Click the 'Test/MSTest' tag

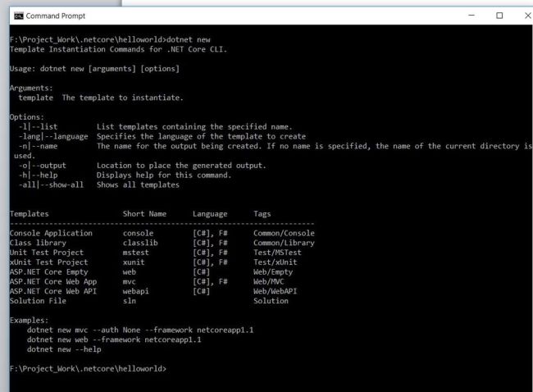[277, 253]
